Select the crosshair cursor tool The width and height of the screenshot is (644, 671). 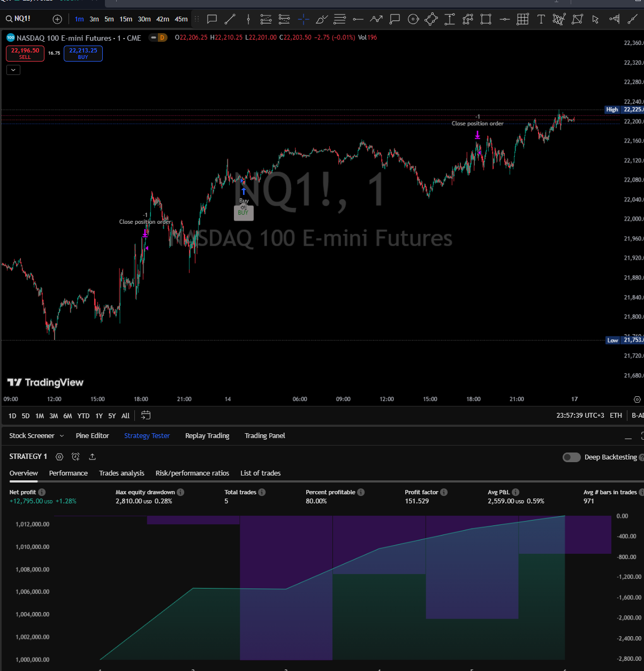pos(304,19)
